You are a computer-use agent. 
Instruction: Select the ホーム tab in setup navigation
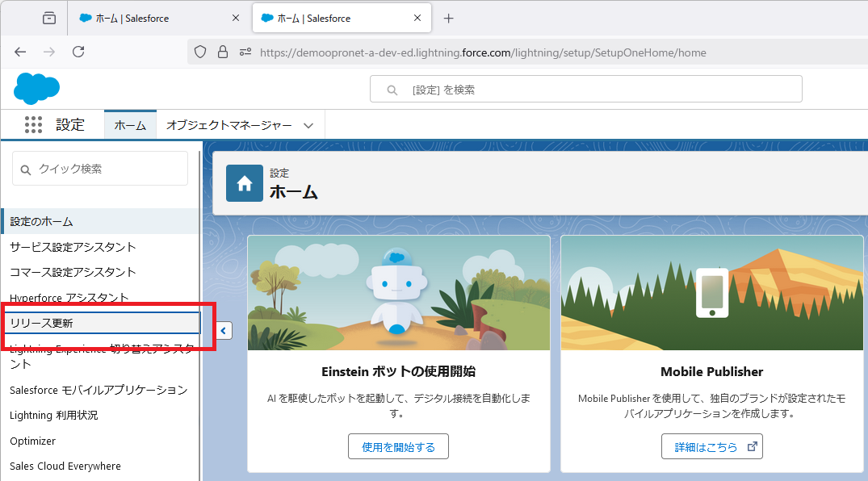point(130,125)
